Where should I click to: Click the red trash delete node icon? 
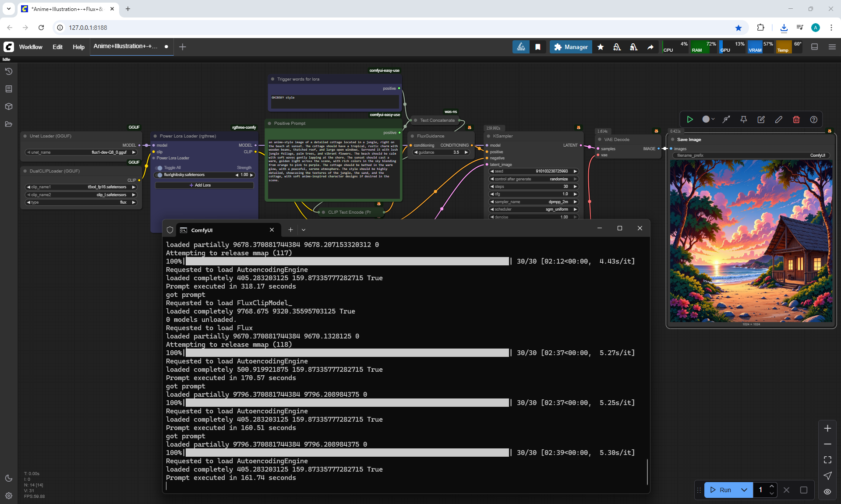tap(796, 120)
